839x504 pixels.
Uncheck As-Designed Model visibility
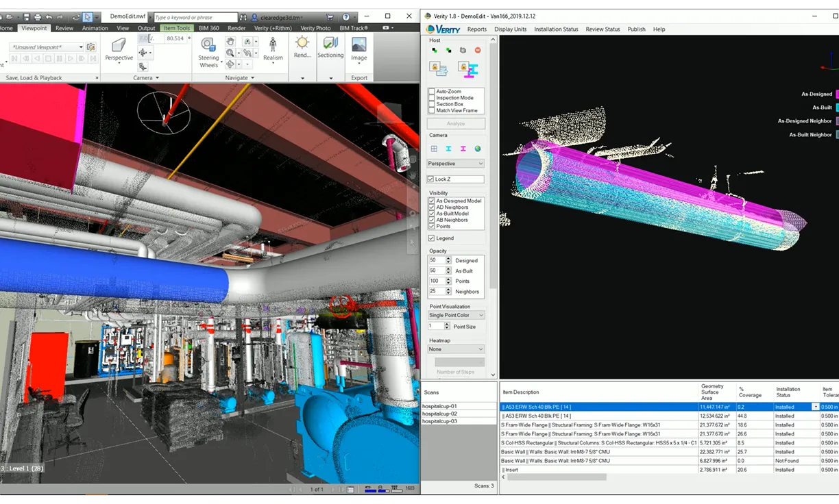(x=432, y=201)
